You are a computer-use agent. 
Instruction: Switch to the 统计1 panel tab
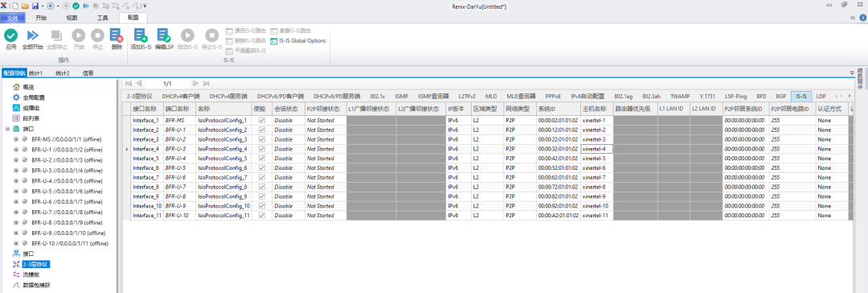(x=36, y=73)
